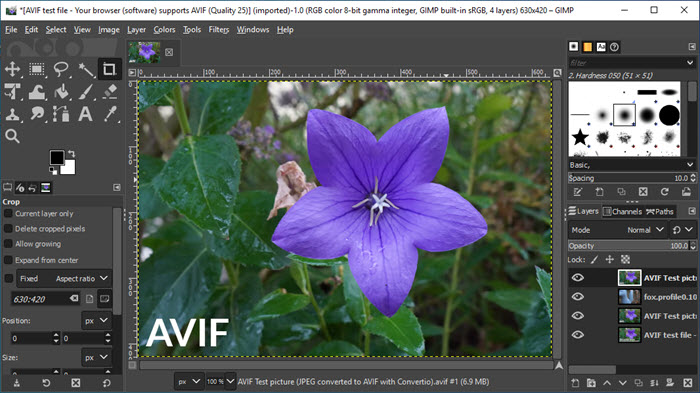
Task: Select the Text tool
Action: [x=85, y=114]
